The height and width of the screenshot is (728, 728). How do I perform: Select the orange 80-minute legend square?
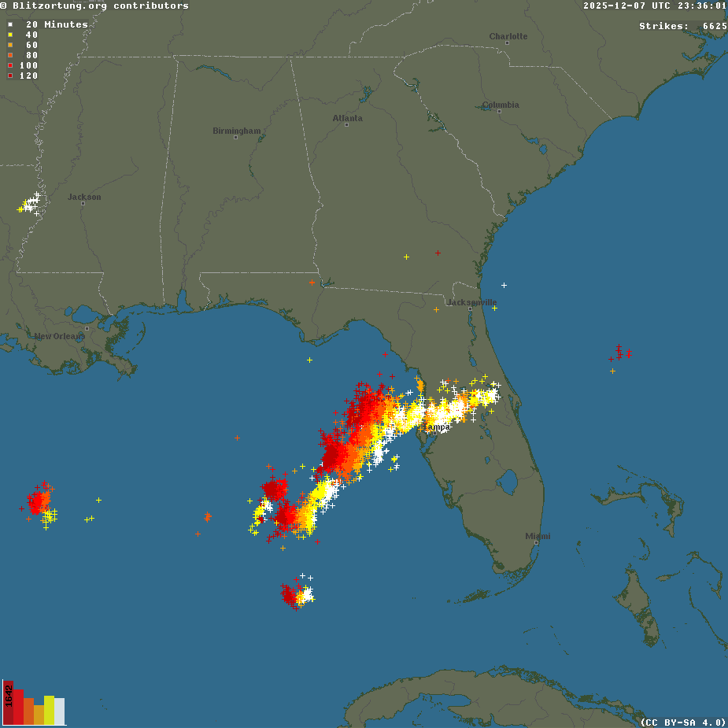click(x=10, y=55)
